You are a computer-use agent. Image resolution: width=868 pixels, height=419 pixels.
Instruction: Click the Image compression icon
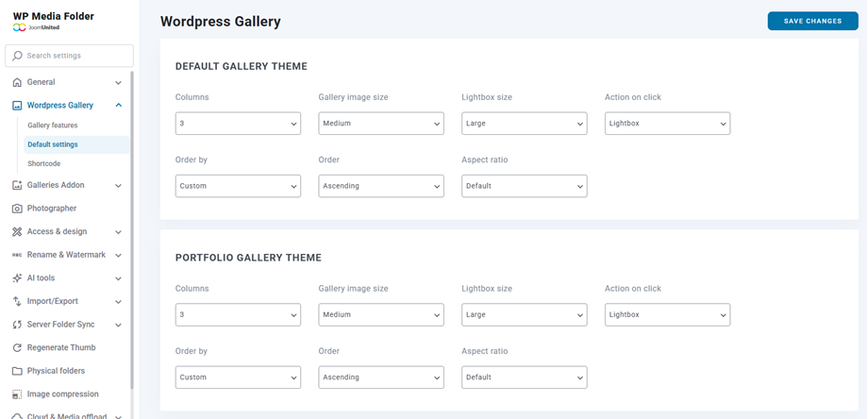[x=17, y=394]
